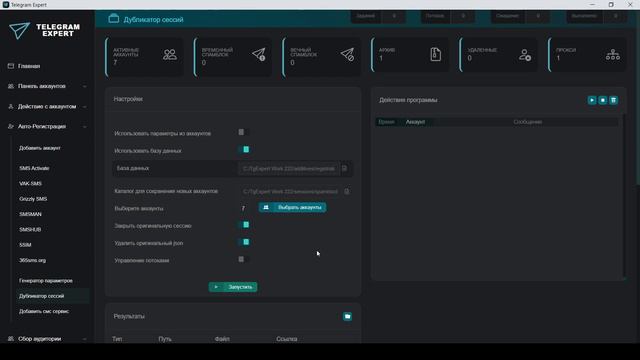Click the people icon beside Сбор аудитории
The width and height of the screenshot is (640, 360).
[11, 339]
